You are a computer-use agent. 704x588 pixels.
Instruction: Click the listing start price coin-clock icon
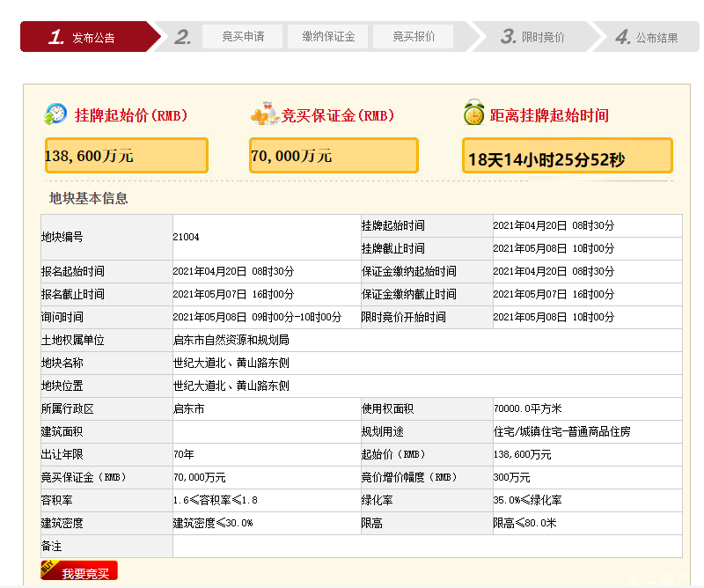click(x=55, y=114)
